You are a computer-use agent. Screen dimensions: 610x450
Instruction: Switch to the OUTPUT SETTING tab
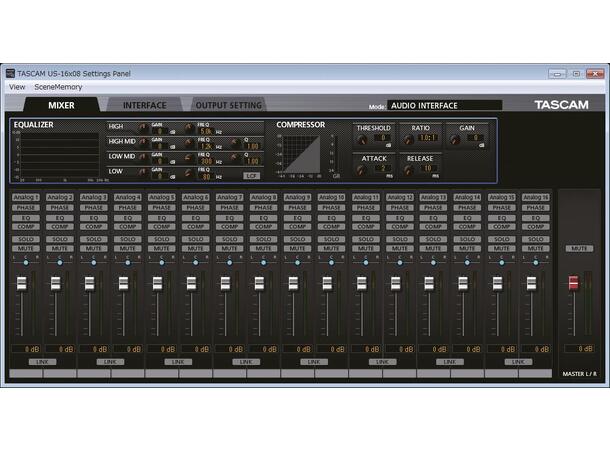click(x=228, y=105)
